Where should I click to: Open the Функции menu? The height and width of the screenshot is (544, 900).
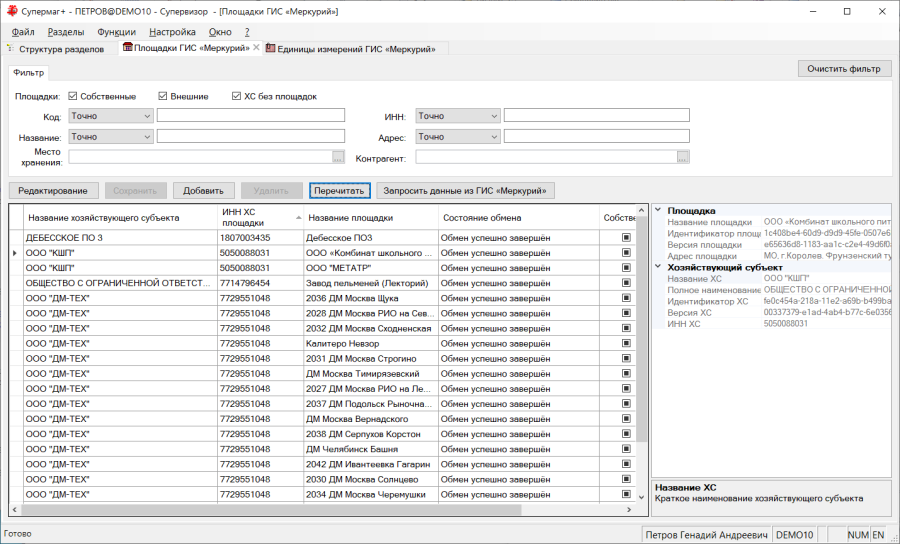tap(117, 32)
